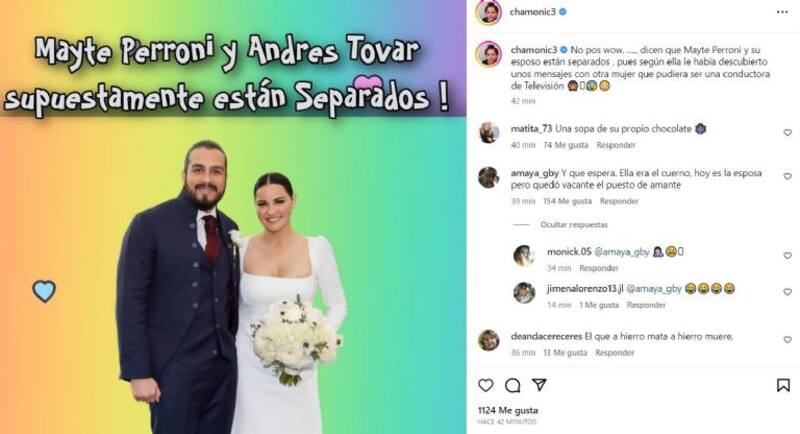Image resolution: width=800 pixels, height=434 pixels.
Task: Click the verified badge beside chamonic3 header
Action: click(x=563, y=12)
